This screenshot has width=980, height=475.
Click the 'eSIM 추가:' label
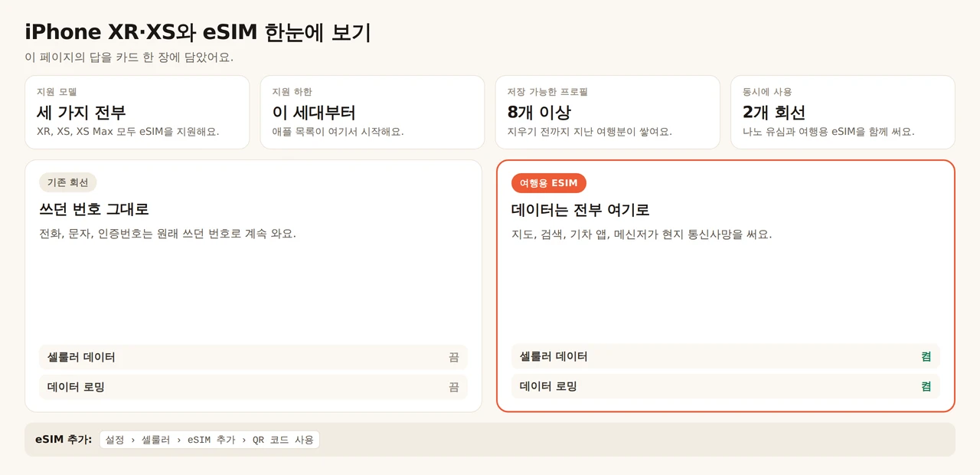point(64,440)
